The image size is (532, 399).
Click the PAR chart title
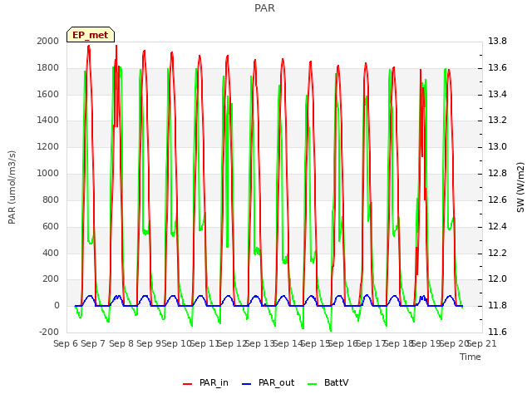click(x=264, y=7)
